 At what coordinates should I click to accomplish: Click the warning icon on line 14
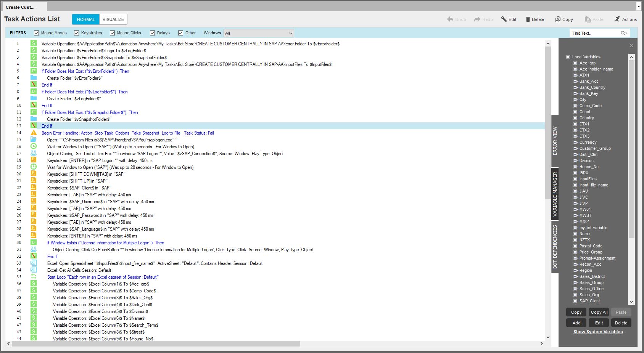click(x=34, y=133)
